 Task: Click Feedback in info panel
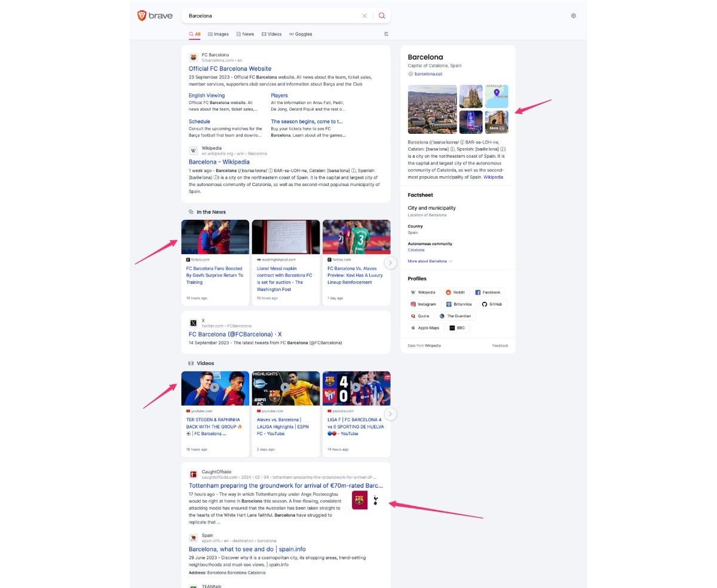[500, 345]
